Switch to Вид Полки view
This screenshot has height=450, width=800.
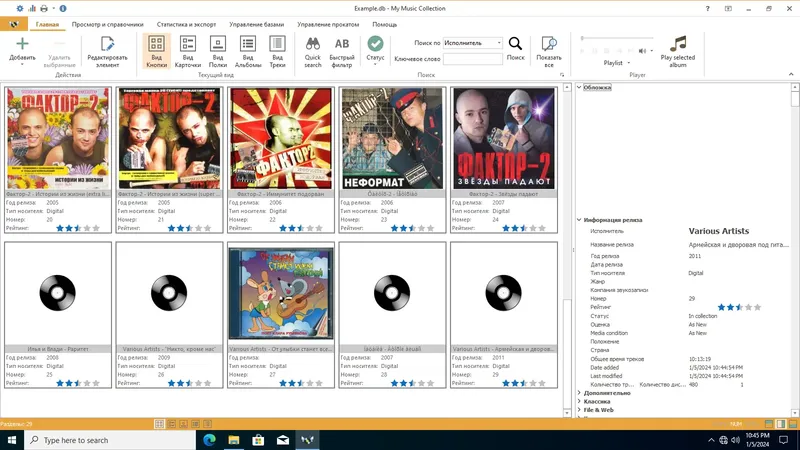click(218, 51)
